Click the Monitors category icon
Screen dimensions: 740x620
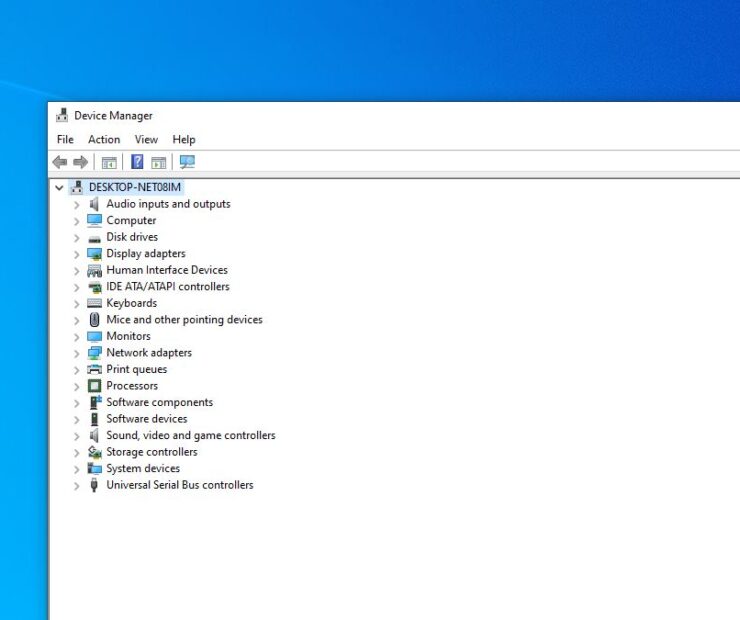tap(94, 336)
